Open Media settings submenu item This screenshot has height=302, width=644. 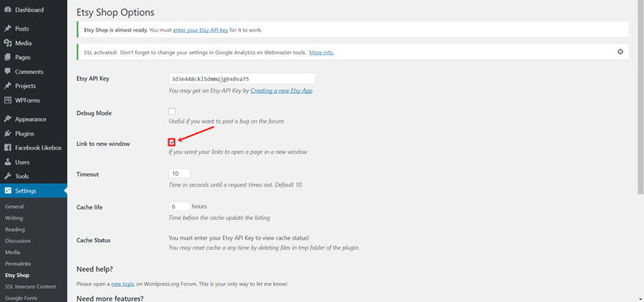point(12,252)
